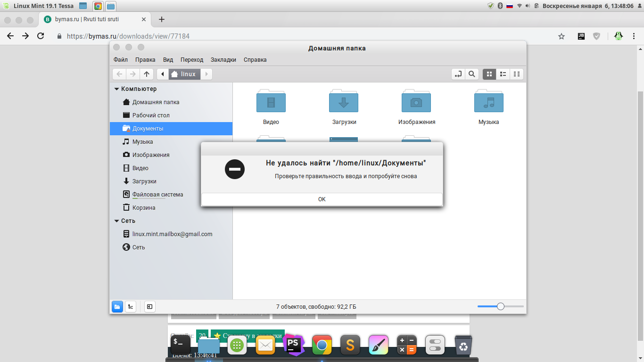Switch to icon grid view
Screen dimensions: 644x362
[x=489, y=74]
